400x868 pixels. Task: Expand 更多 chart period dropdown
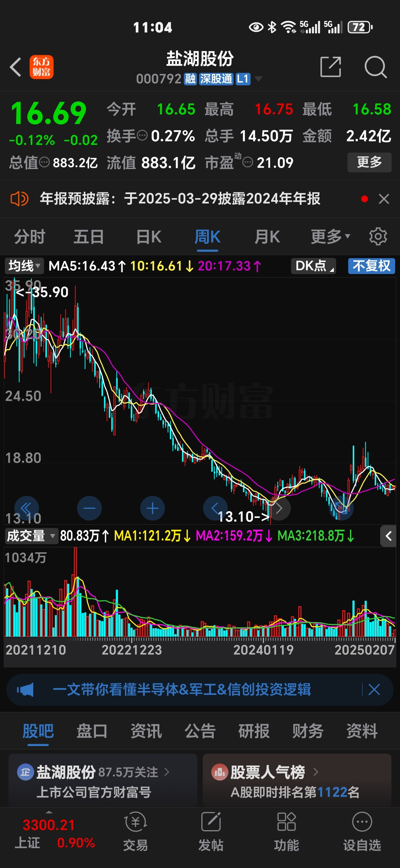pyautogui.click(x=330, y=237)
